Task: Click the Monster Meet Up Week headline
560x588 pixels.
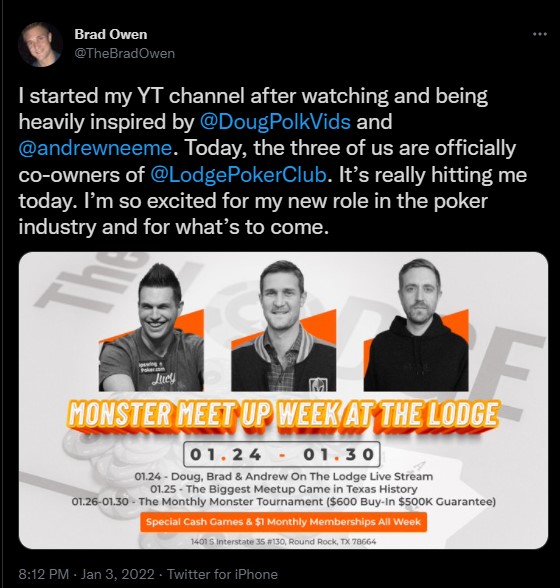Action: [x=284, y=417]
